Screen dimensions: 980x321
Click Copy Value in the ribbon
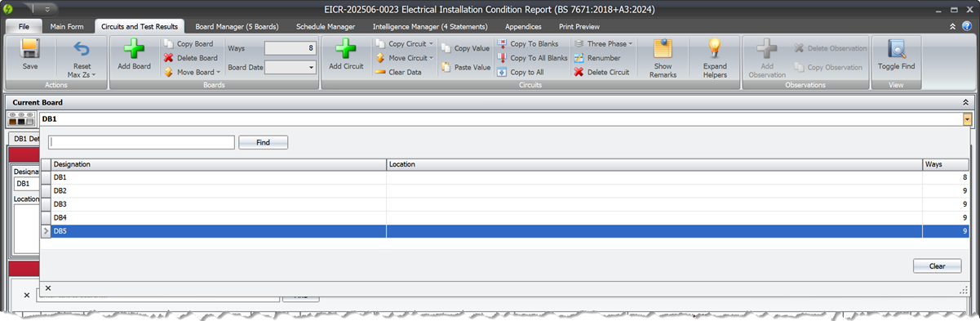pos(465,48)
